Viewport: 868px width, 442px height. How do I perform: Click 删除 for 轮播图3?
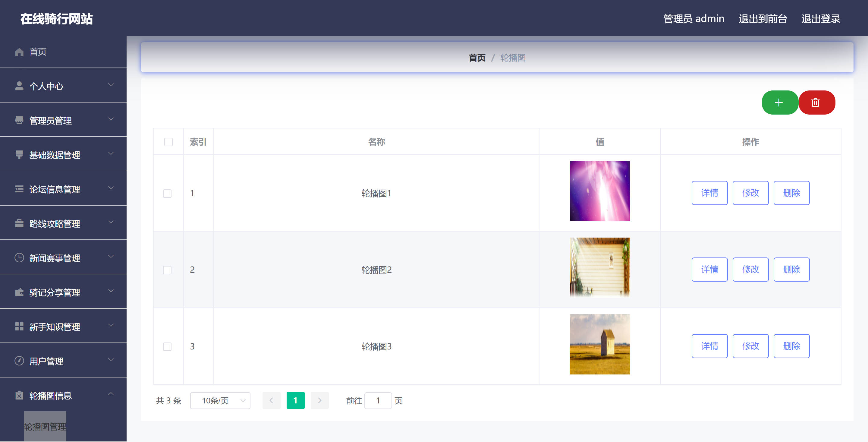(791, 346)
